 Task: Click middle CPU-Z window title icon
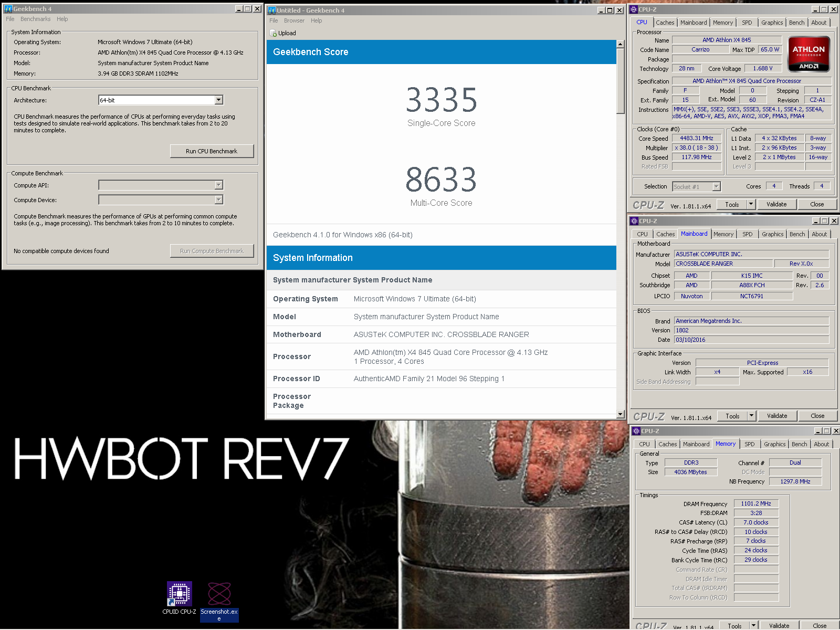pyautogui.click(x=634, y=221)
